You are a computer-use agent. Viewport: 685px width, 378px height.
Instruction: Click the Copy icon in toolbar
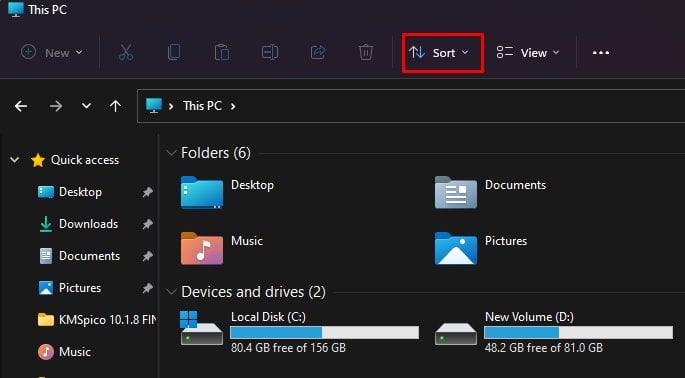click(174, 52)
